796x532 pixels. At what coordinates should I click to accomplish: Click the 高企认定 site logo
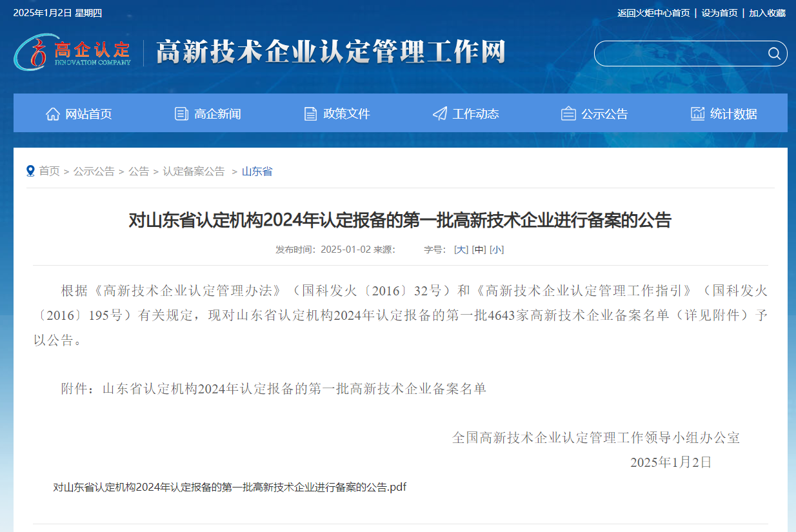(x=72, y=52)
